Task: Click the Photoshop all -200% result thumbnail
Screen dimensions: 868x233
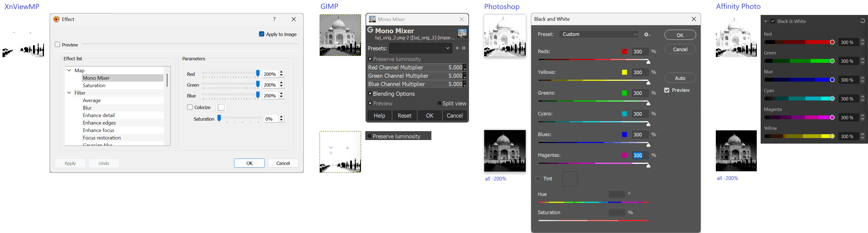Action: tap(505, 151)
